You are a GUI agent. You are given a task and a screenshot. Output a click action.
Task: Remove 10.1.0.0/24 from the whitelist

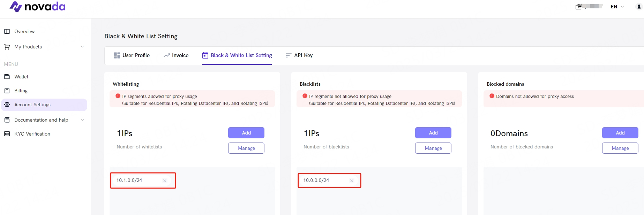coord(165,181)
